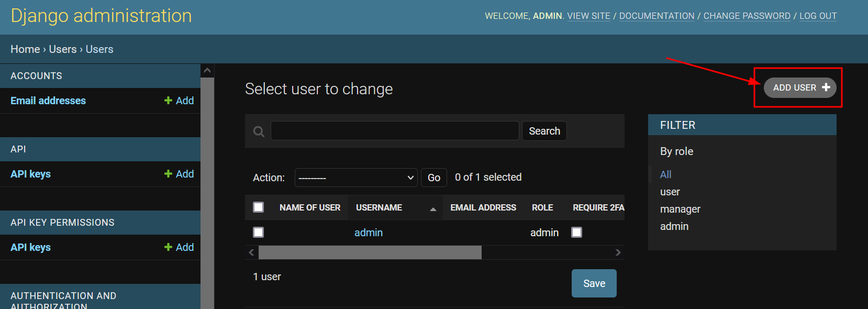Click sidebar scroll up arrow
The height and width of the screenshot is (309, 868).
(207, 70)
